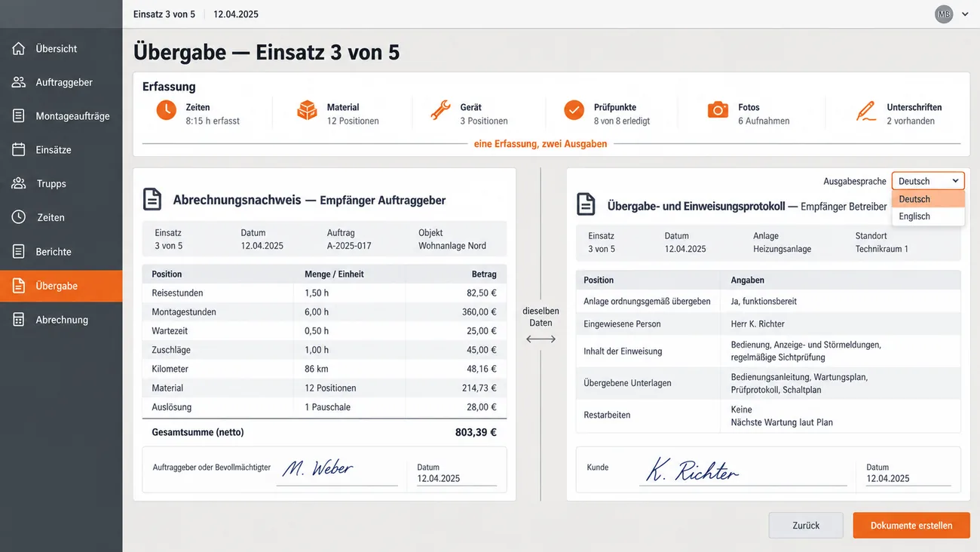Click the Zurück button
Image resolution: width=980 pixels, height=552 pixels.
[806, 526]
